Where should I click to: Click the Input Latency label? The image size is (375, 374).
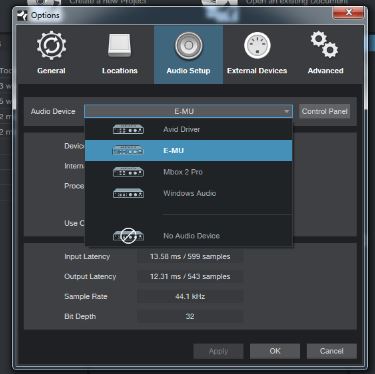point(87,257)
